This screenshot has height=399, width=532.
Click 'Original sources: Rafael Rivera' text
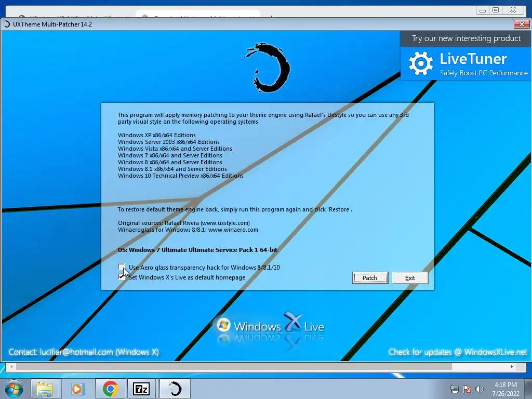click(x=183, y=223)
